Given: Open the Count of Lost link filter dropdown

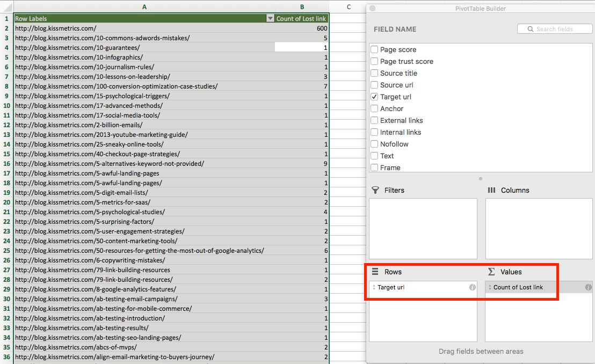Looking at the screenshot, I should click(x=271, y=18).
